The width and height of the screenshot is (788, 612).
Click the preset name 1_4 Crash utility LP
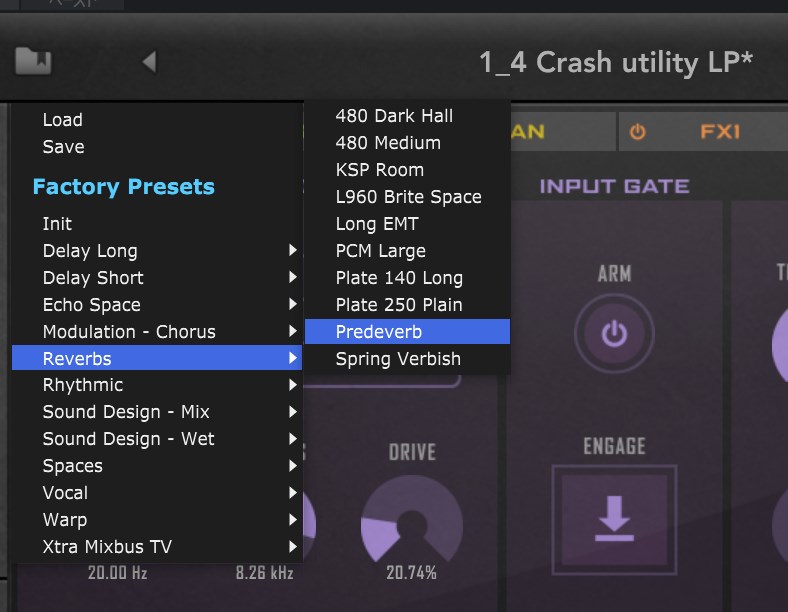(x=616, y=62)
